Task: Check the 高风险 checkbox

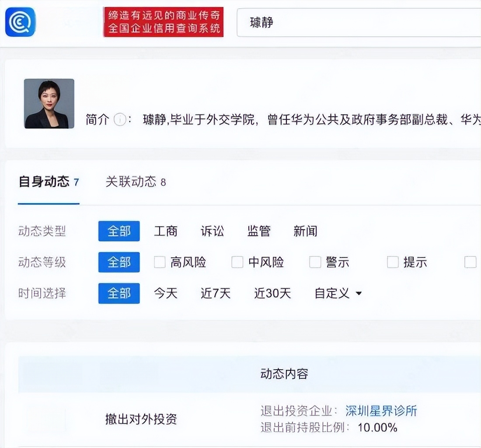Action: [160, 262]
